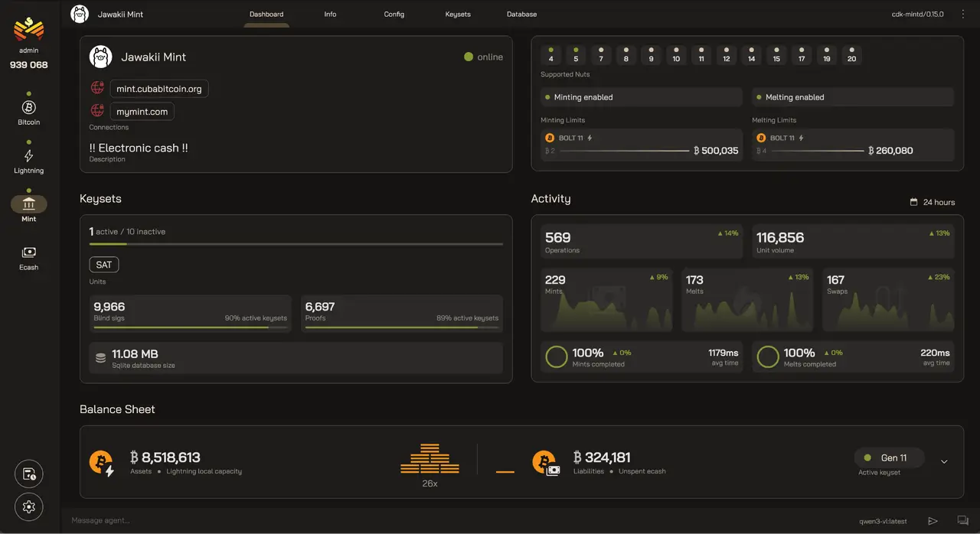
Task: Click the Jawakii Mint card avatar
Action: tap(101, 57)
